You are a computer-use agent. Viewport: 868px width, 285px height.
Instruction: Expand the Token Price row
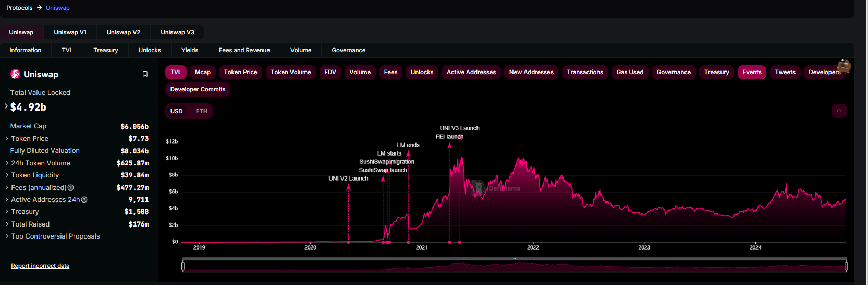click(x=30, y=139)
